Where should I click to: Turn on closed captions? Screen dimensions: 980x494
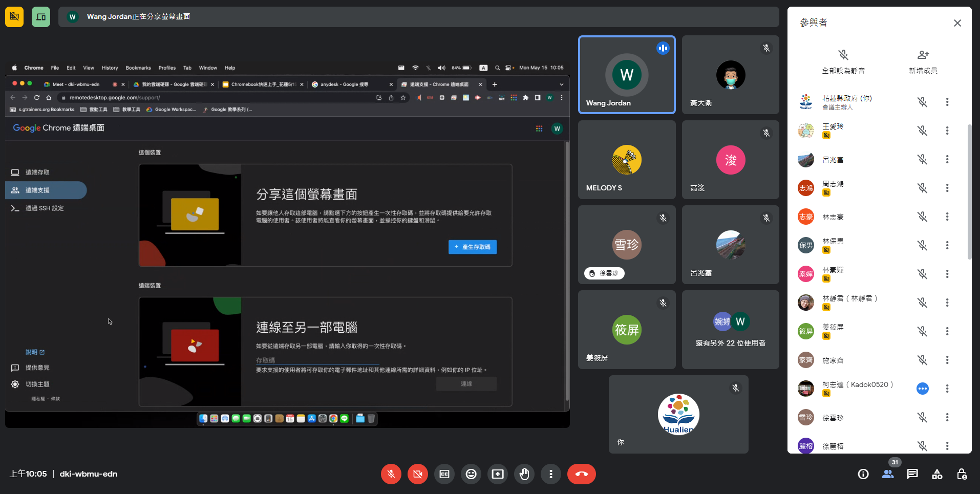coord(444,474)
